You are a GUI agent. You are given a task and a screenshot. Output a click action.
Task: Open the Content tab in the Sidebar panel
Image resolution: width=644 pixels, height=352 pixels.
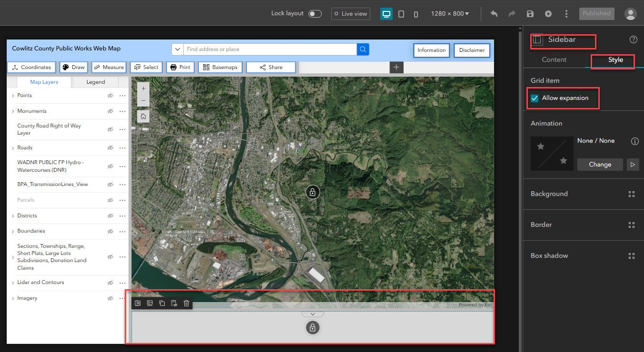click(x=554, y=60)
